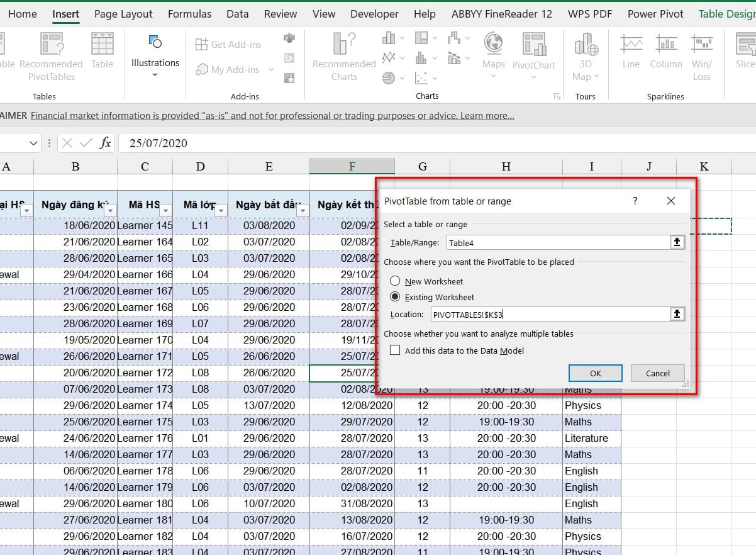Click the Recommended Charts icon
Image resolution: width=756 pixels, height=555 pixels.
[x=344, y=43]
